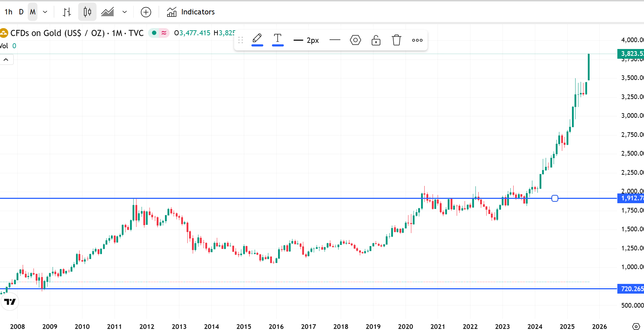
Task: Click the Vol indicator label
Action: 4,46
